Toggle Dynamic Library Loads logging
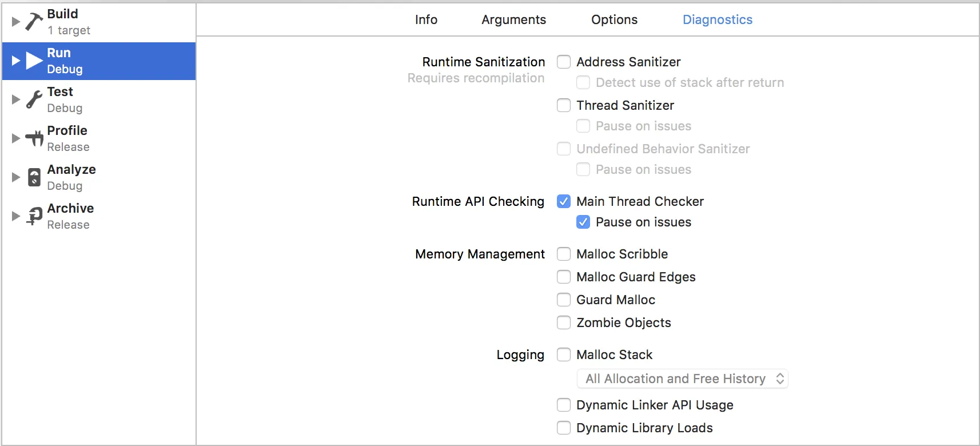Image resolution: width=980 pixels, height=446 pixels. (564, 428)
